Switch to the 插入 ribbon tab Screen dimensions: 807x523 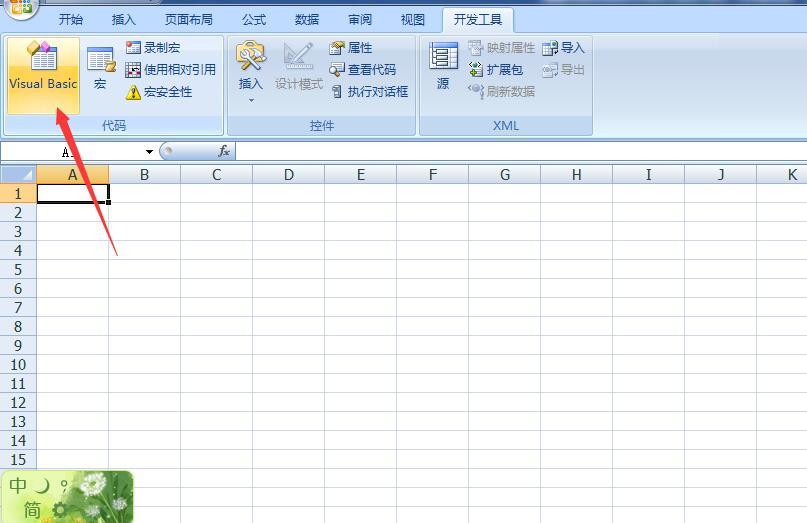[124, 20]
